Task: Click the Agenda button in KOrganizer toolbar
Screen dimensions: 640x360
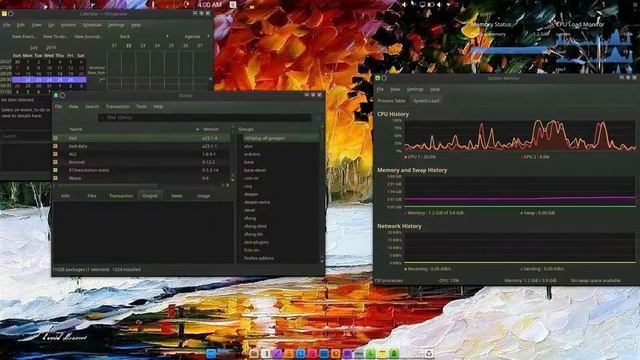Action: [192, 36]
